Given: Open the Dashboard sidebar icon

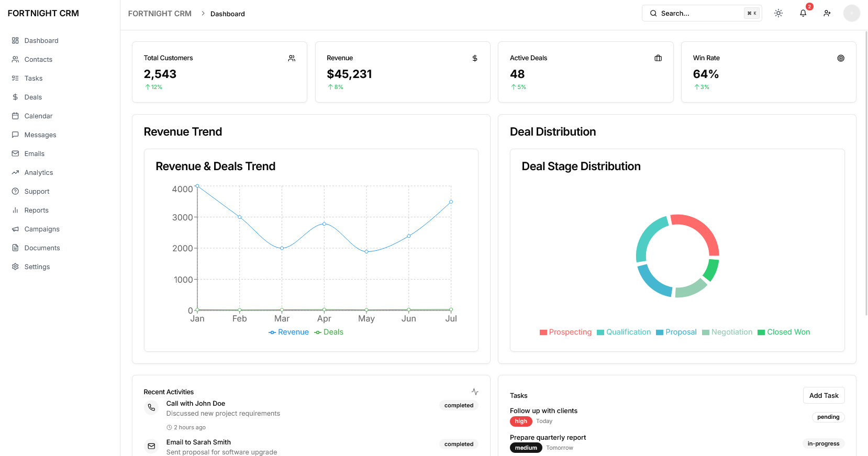Looking at the screenshot, I should click(15, 40).
